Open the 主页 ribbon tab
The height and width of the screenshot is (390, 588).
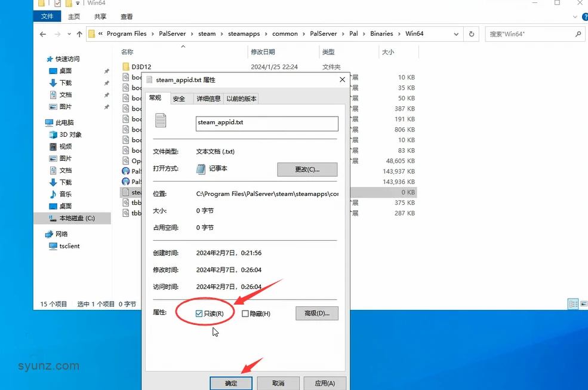pos(74,17)
